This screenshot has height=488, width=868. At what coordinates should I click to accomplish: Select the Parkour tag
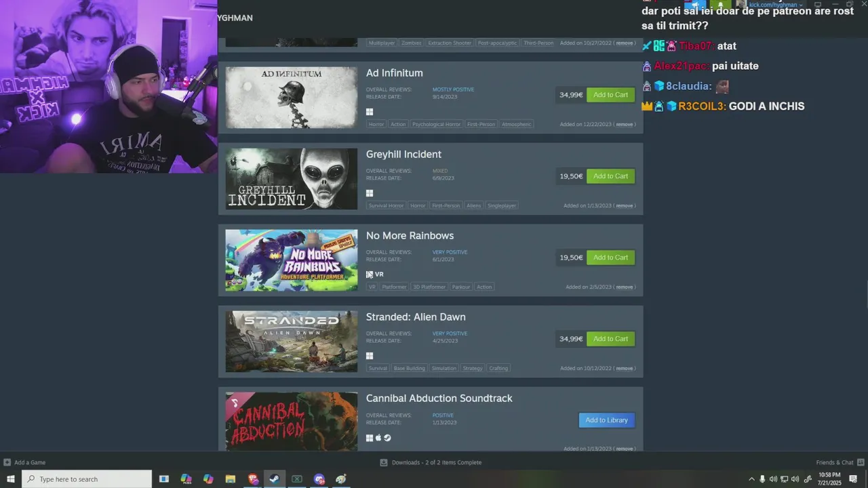tap(461, 287)
